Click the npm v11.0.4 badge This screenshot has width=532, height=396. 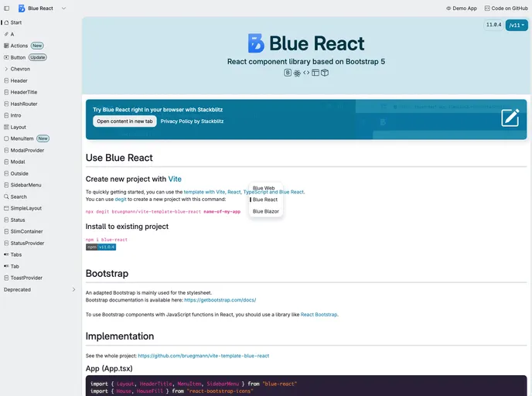pos(101,247)
